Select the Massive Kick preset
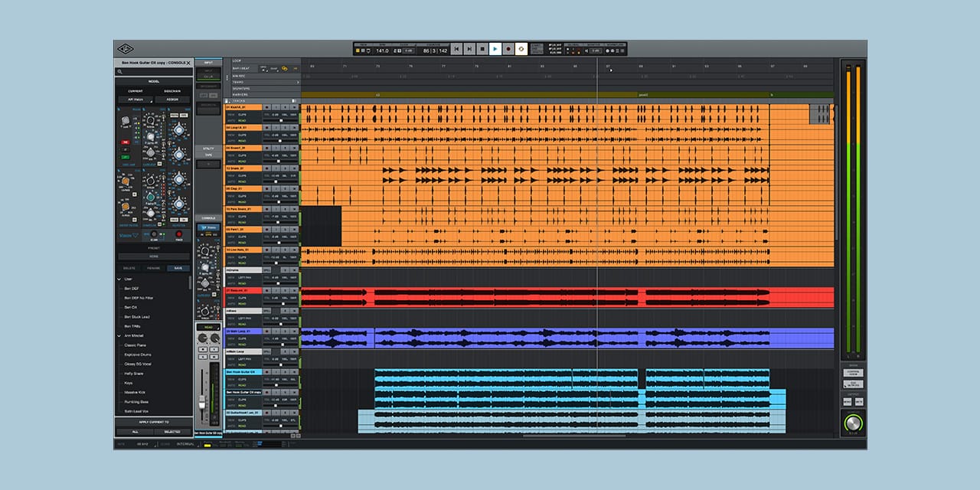The width and height of the screenshot is (980, 490). (136, 392)
